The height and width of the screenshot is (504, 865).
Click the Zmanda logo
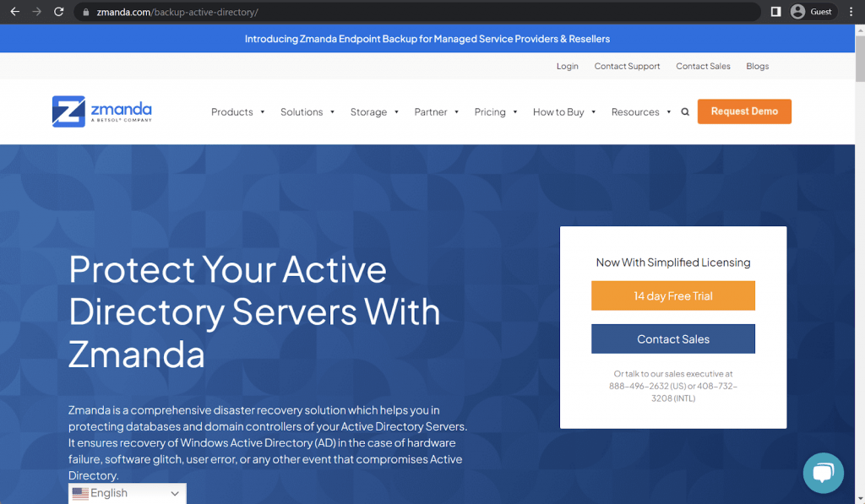[101, 111]
